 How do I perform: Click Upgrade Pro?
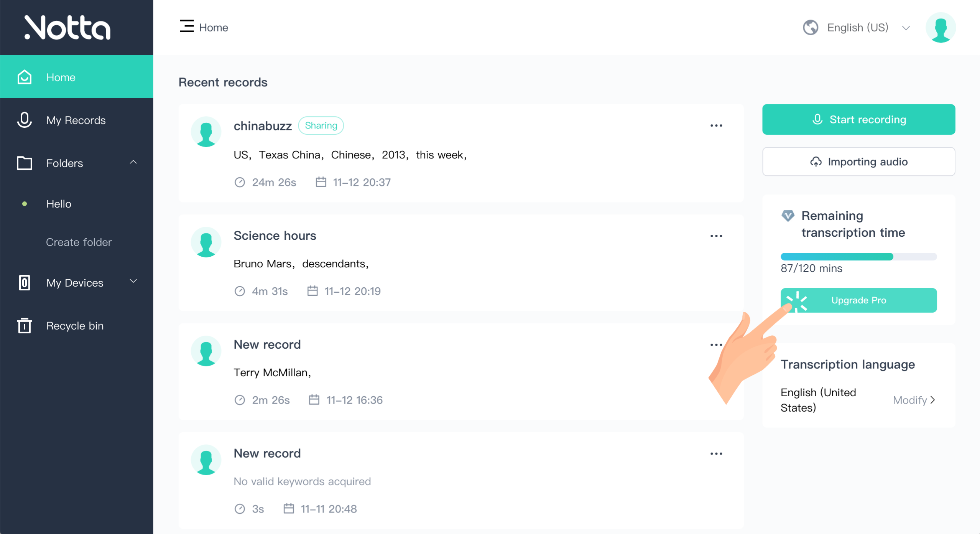click(x=858, y=300)
